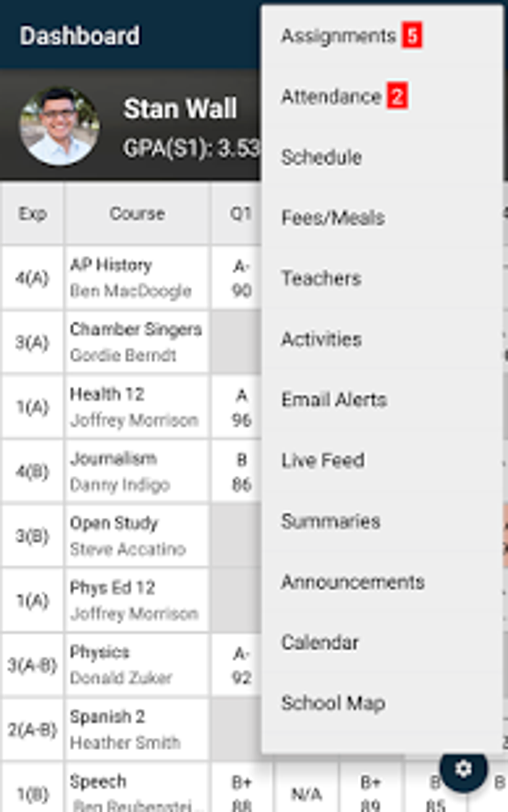Click the red Assignments notification badge
508x812 pixels.
tap(412, 35)
